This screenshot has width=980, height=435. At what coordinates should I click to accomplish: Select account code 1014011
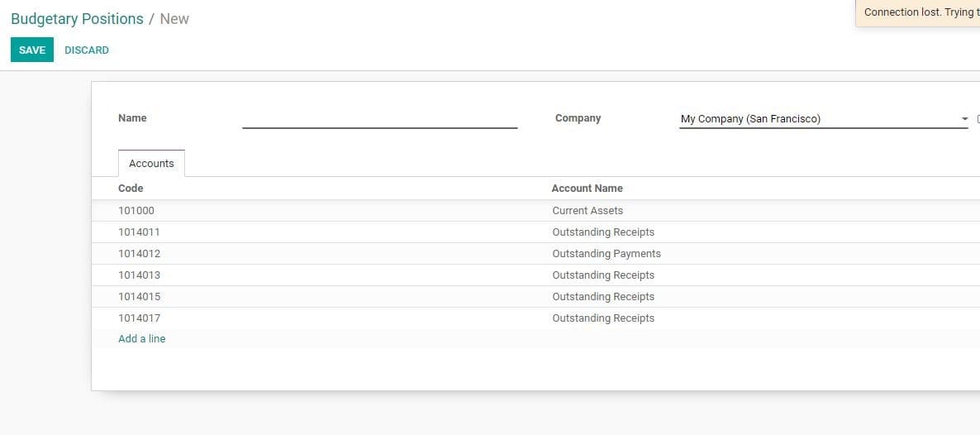tap(139, 232)
